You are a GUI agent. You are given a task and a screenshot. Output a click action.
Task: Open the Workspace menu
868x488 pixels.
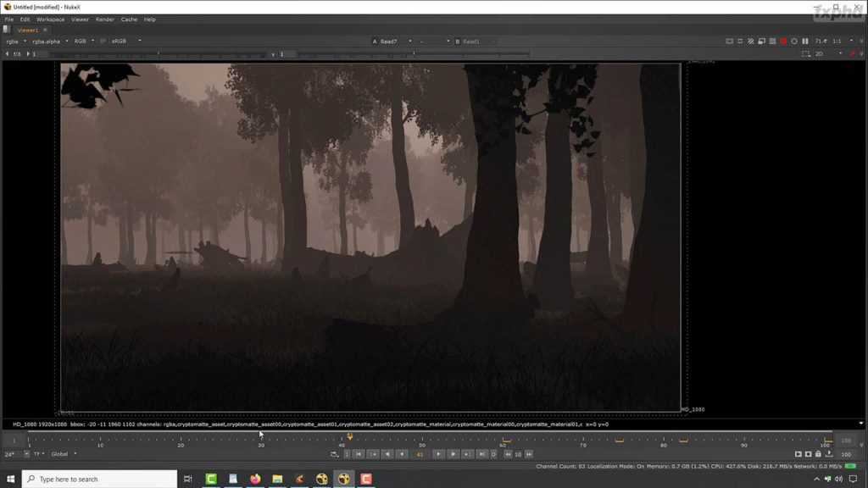coord(50,19)
